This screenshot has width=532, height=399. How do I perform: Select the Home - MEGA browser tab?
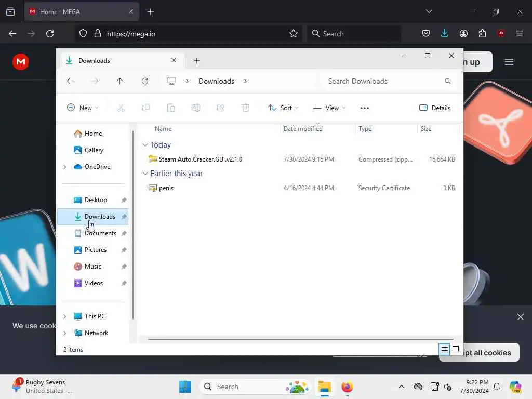tap(82, 11)
